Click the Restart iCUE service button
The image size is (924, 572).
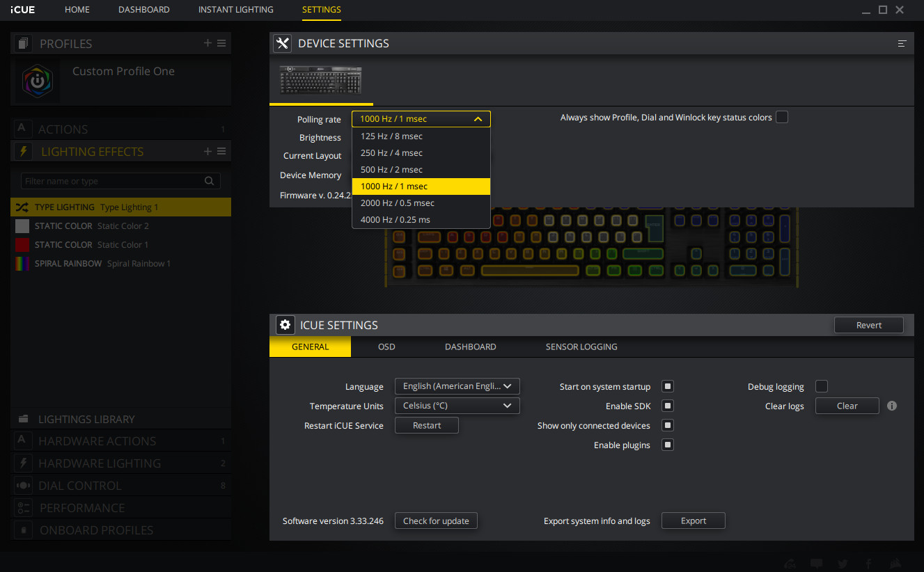427,425
